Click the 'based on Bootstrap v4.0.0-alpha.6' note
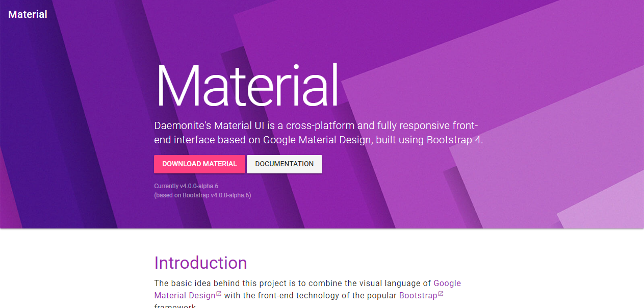 (x=202, y=195)
